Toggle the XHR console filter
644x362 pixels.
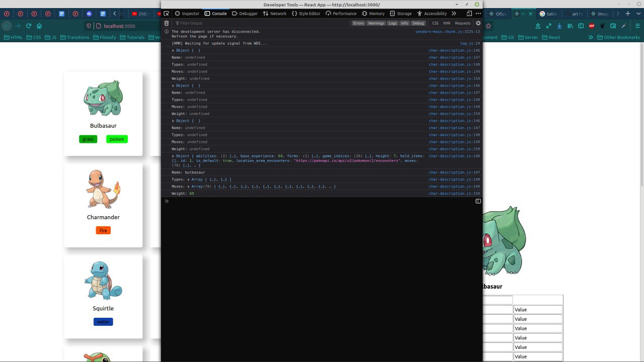click(447, 23)
